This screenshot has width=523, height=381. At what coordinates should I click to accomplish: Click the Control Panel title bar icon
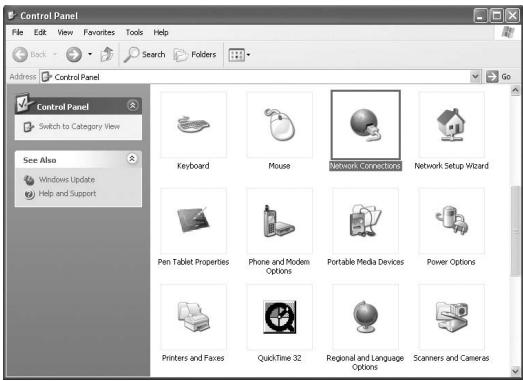12,15
